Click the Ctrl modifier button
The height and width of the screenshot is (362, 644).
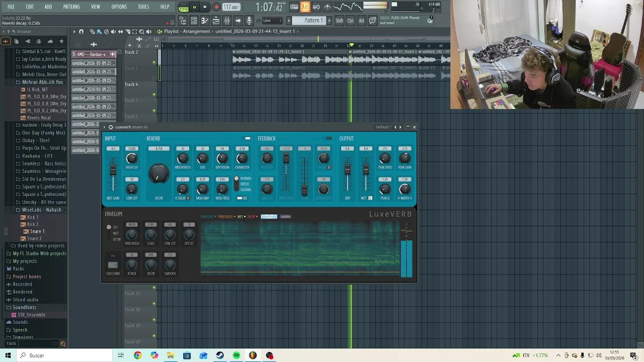coord(350,21)
